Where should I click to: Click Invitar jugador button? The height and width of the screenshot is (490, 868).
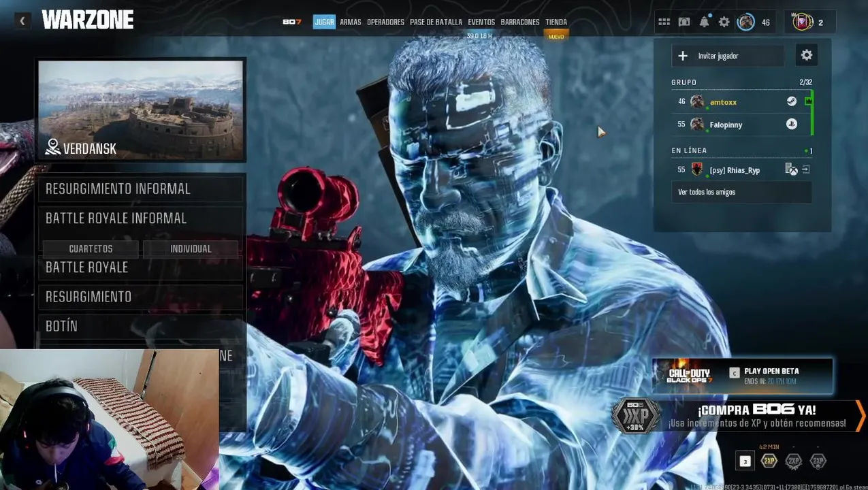coord(728,56)
